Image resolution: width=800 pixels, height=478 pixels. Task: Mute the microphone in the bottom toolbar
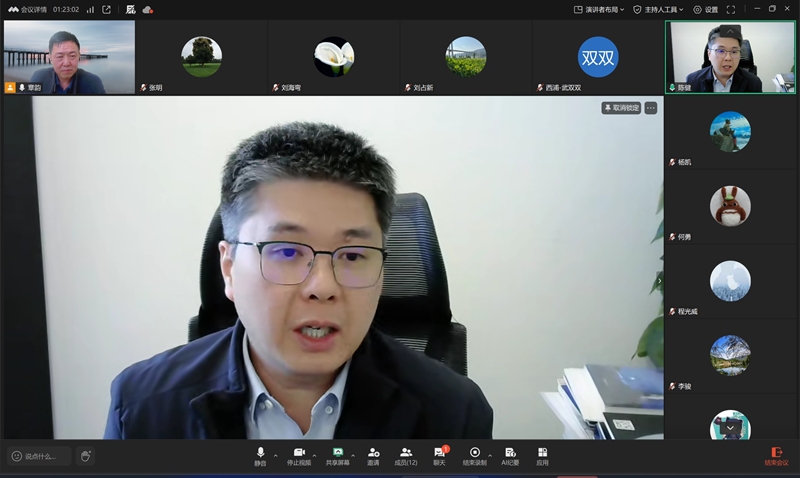pyautogui.click(x=260, y=456)
